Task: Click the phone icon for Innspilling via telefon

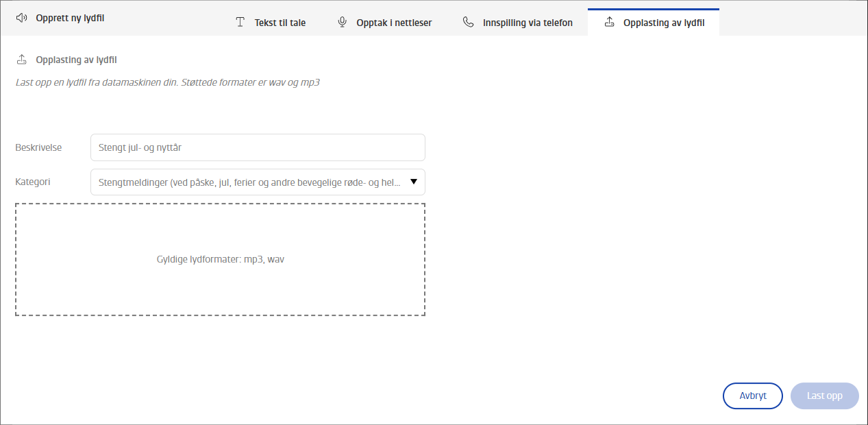Action: [468, 23]
